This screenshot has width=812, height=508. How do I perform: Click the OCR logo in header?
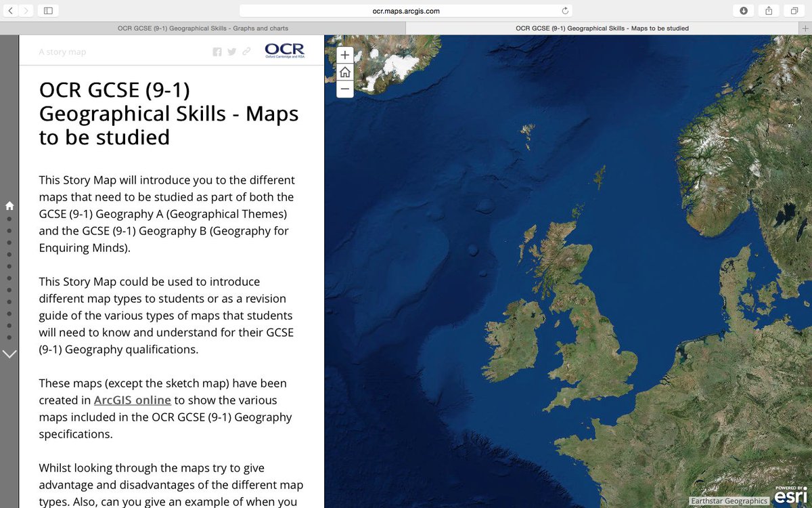click(285, 51)
